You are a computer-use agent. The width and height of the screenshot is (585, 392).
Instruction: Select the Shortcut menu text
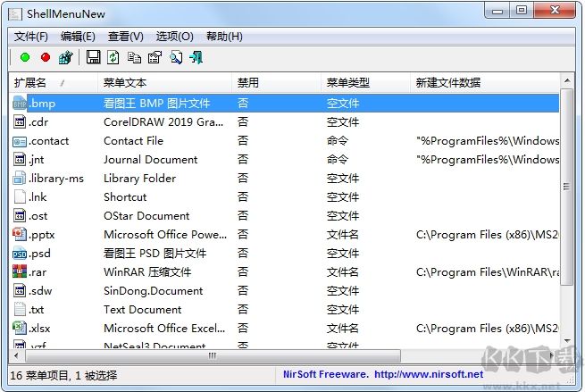tap(125, 197)
